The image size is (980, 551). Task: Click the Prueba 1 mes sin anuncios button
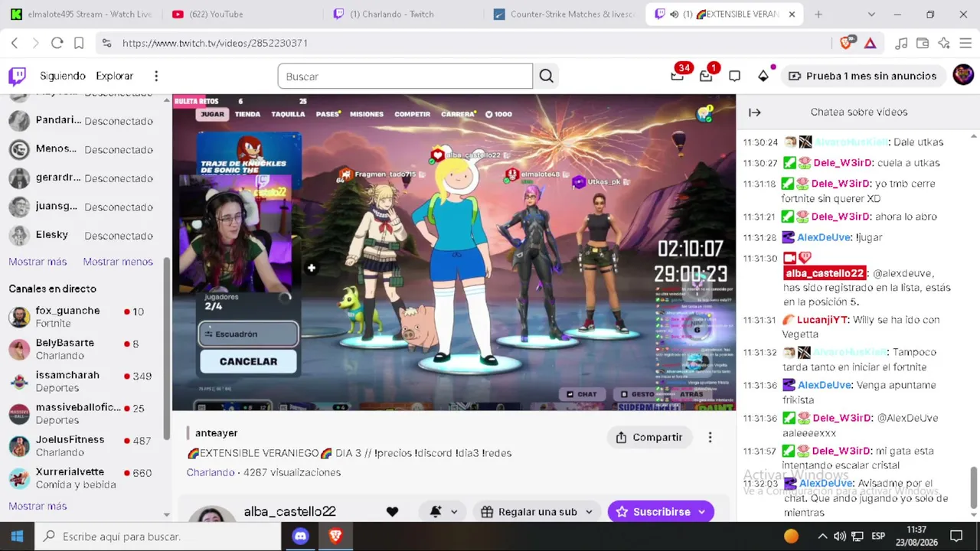[x=862, y=76]
